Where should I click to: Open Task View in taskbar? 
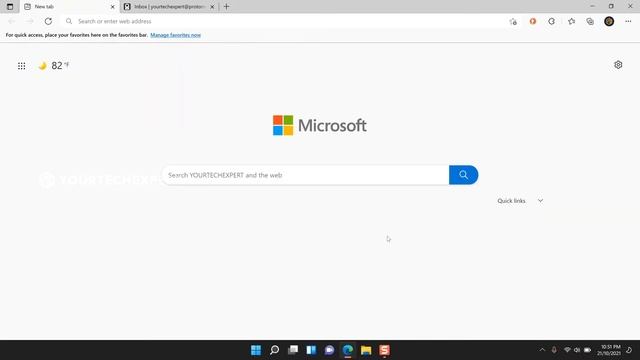tap(293, 350)
